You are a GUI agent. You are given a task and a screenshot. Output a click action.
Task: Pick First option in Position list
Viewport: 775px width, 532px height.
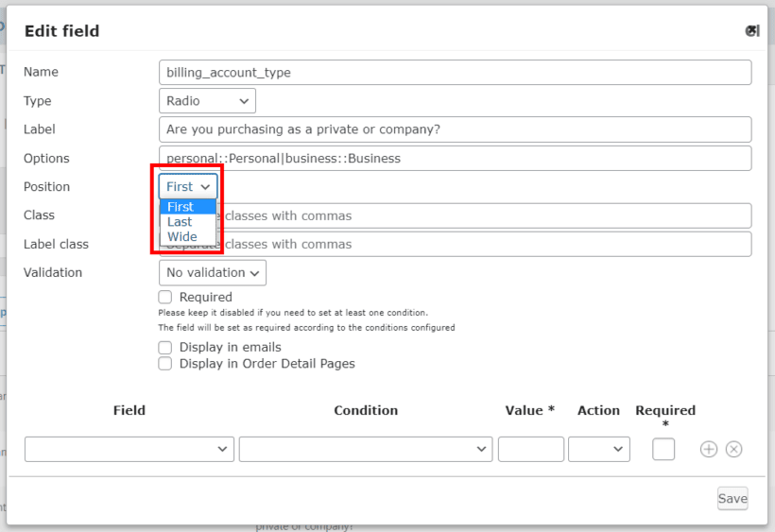pyautogui.click(x=181, y=207)
